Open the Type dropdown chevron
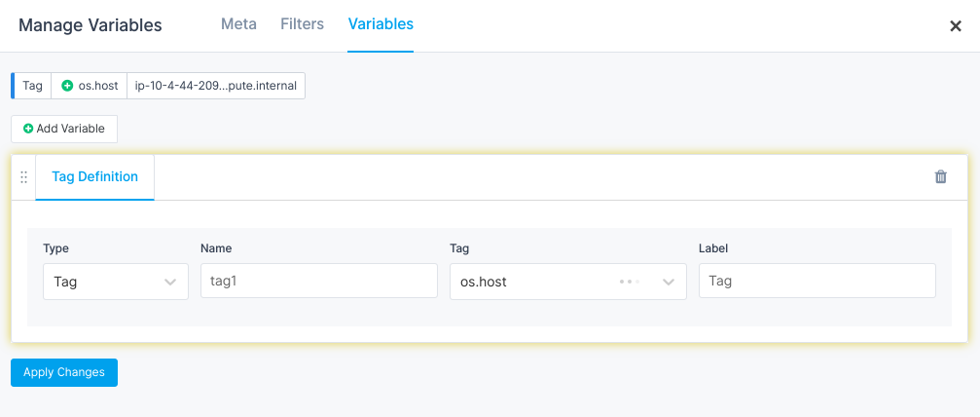This screenshot has width=980, height=417. coord(170,282)
